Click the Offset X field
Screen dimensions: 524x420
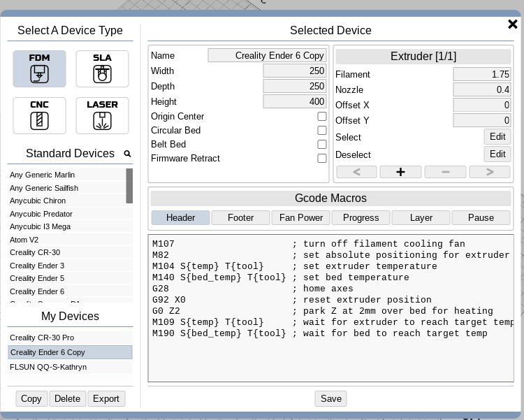click(482, 105)
